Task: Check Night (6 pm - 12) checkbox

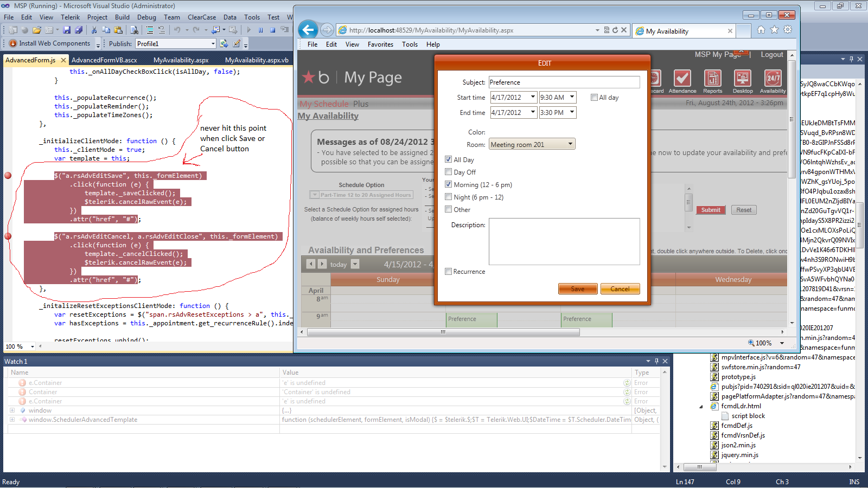Action: [x=449, y=197]
